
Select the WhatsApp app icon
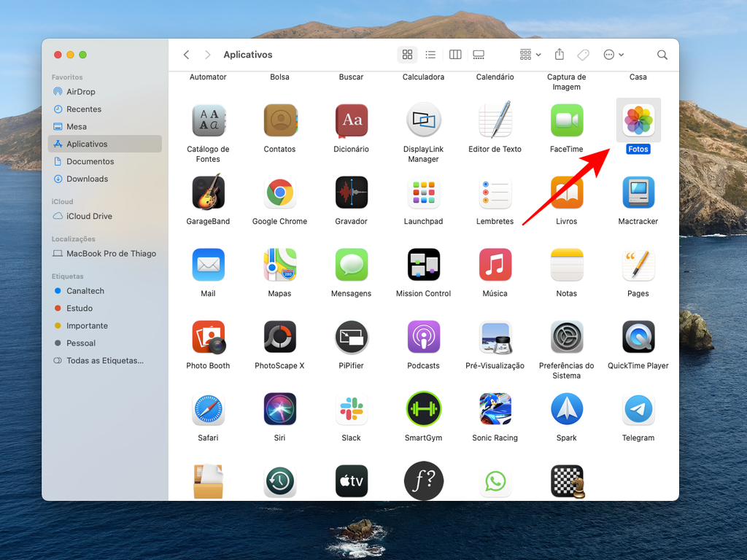(495, 481)
